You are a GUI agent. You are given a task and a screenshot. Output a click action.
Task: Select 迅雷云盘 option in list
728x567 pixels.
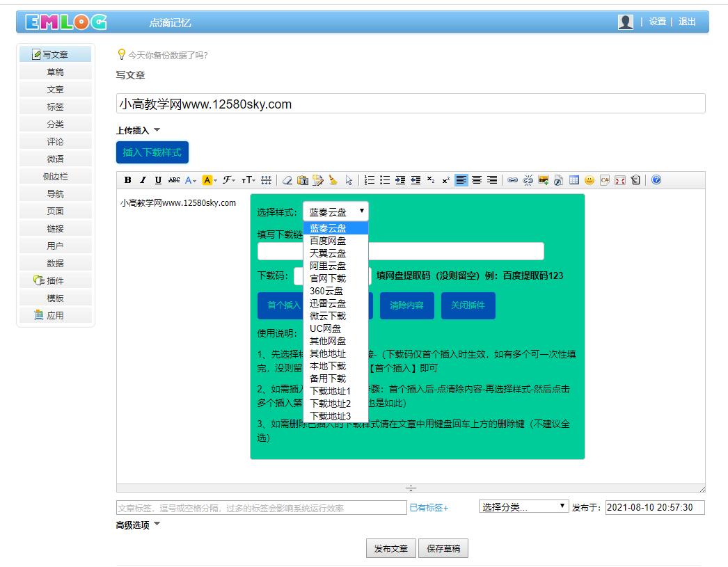point(335,303)
